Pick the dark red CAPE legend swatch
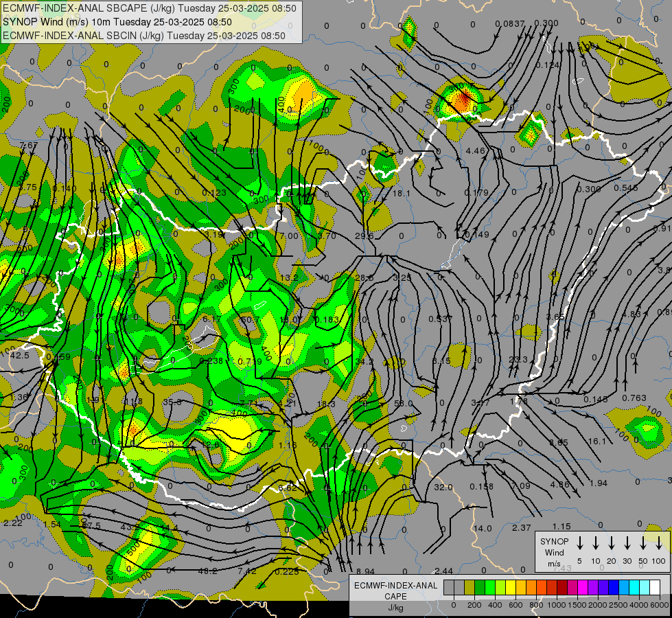This screenshot has height=618, width=672. [x=562, y=588]
